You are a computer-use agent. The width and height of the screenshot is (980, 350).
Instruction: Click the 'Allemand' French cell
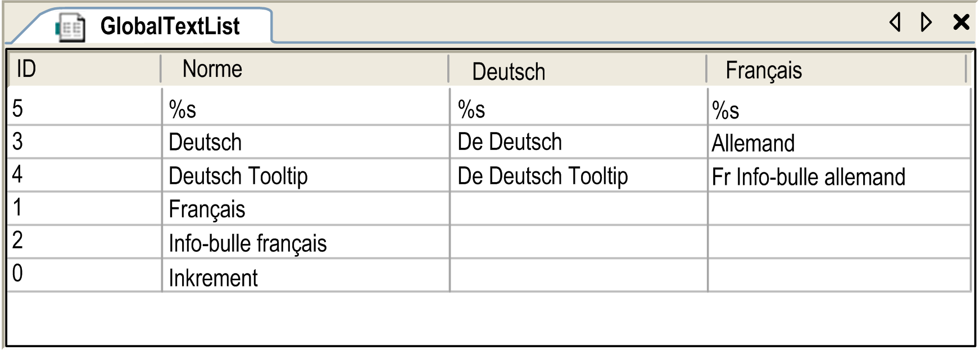[x=839, y=142]
